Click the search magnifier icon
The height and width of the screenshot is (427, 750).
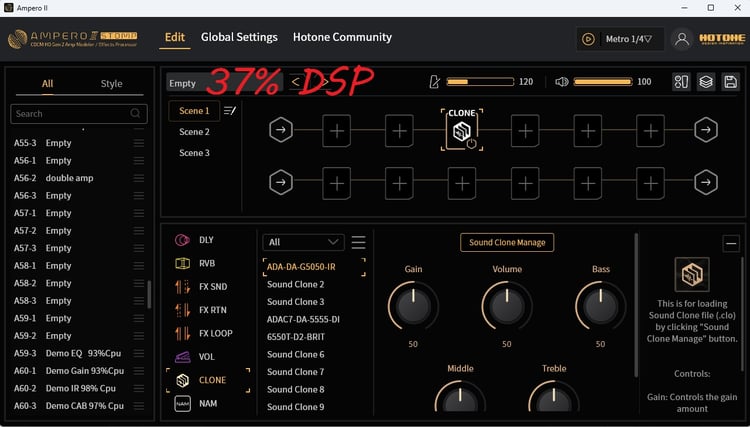135,114
